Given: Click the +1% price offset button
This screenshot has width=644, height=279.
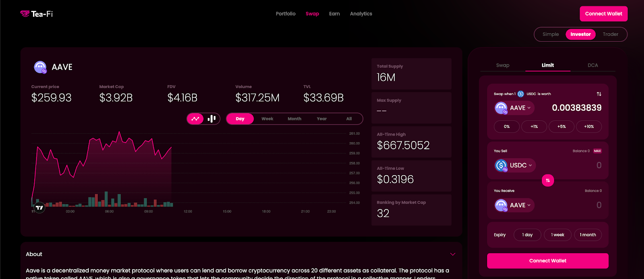Looking at the screenshot, I should (534, 126).
